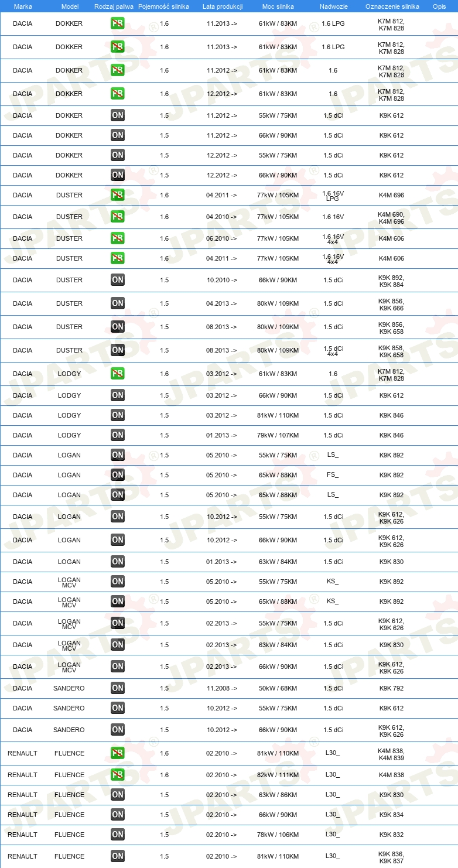Click the 1.6 16V LPG body cell
The height and width of the screenshot is (868, 458).
click(333, 195)
